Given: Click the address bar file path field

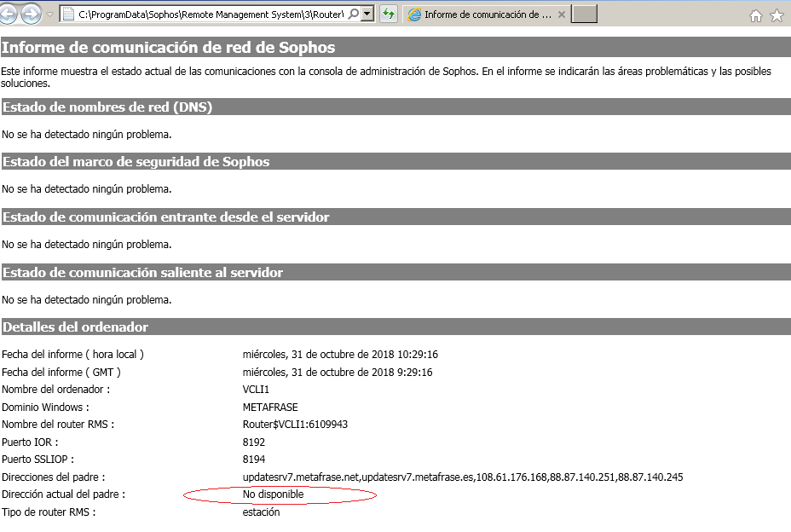Looking at the screenshot, I should pos(211,14).
